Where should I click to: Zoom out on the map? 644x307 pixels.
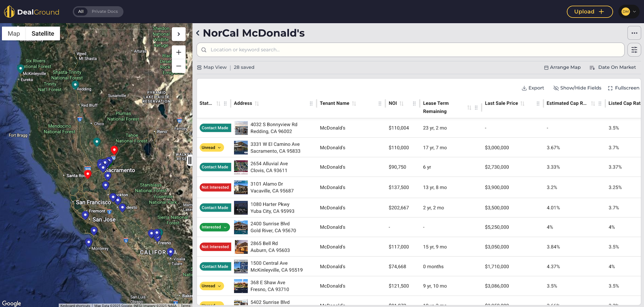[178, 66]
